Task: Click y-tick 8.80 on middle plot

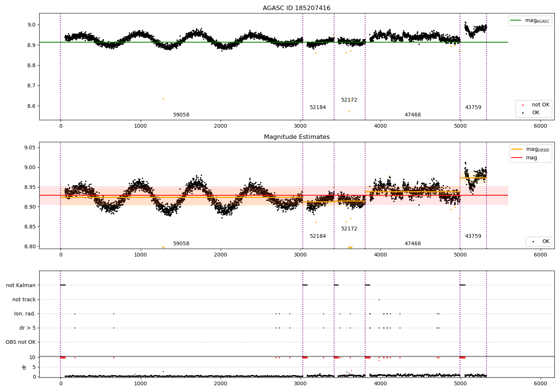Action: click(29, 246)
